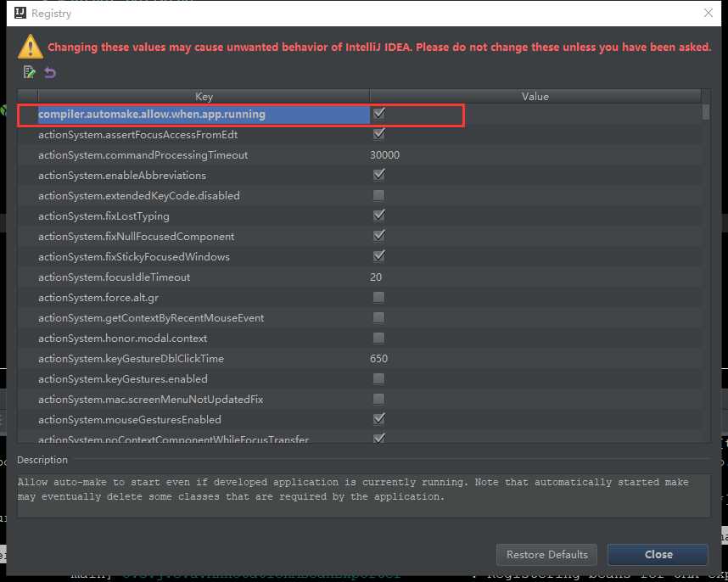The height and width of the screenshot is (582, 728).
Task: Toggle compiler.automake.allow.when.app.running checkbox
Action: [379, 113]
